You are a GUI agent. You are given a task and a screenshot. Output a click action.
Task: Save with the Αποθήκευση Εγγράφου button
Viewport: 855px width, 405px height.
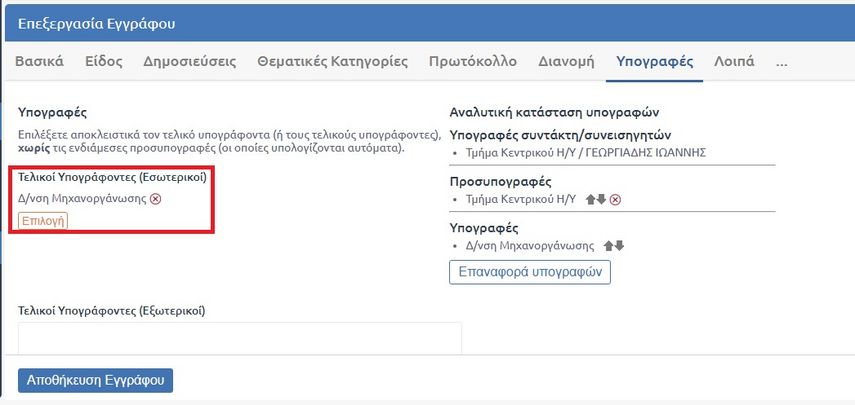(x=96, y=380)
